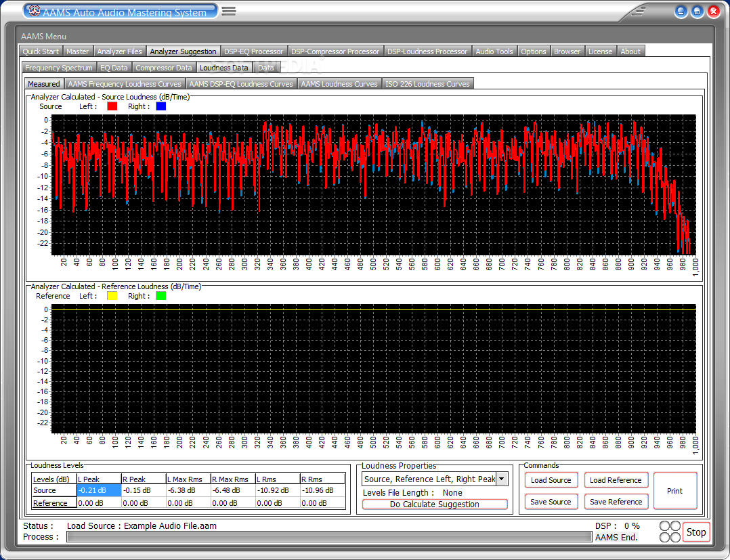Switch to the Browser tab

pos(567,51)
